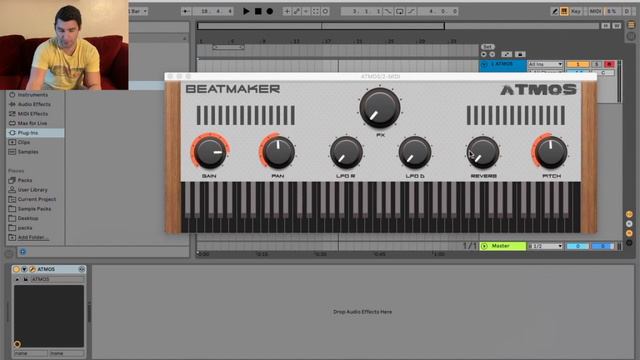Click ATMOS preset name field in device
Screen dimensions: 640x360
(x=57, y=279)
